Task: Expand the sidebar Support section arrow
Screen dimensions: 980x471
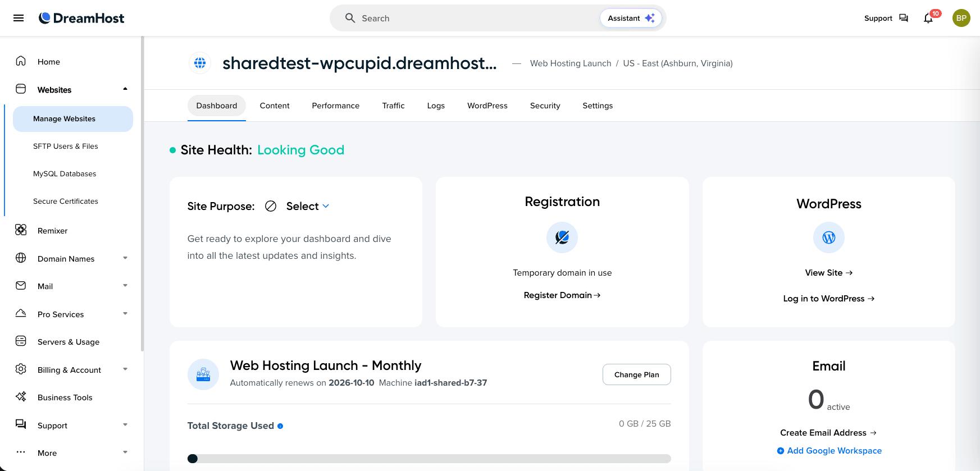Action: pyautogui.click(x=125, y=425)
